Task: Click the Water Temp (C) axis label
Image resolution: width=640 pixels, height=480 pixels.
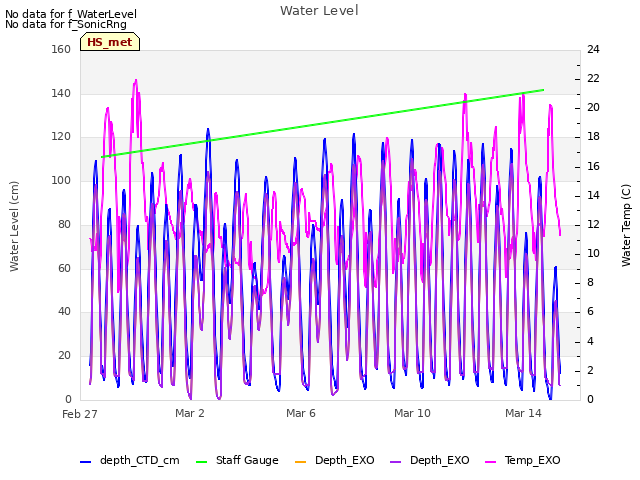Action: click(626, 225)
